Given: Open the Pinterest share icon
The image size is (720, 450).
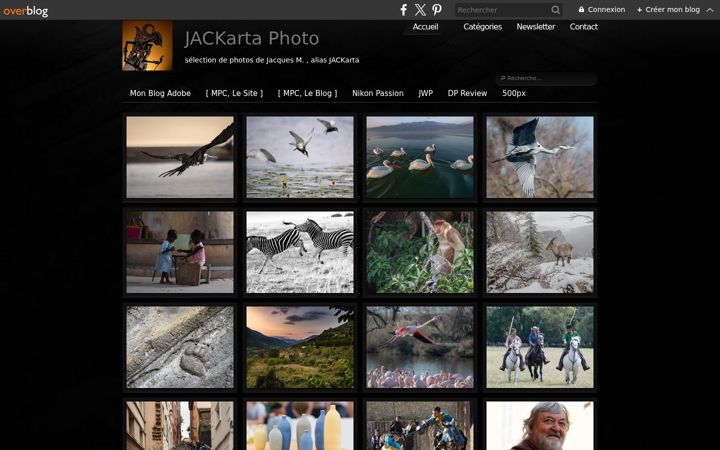Looking at the screenshot, I should [x=437, y=10].
